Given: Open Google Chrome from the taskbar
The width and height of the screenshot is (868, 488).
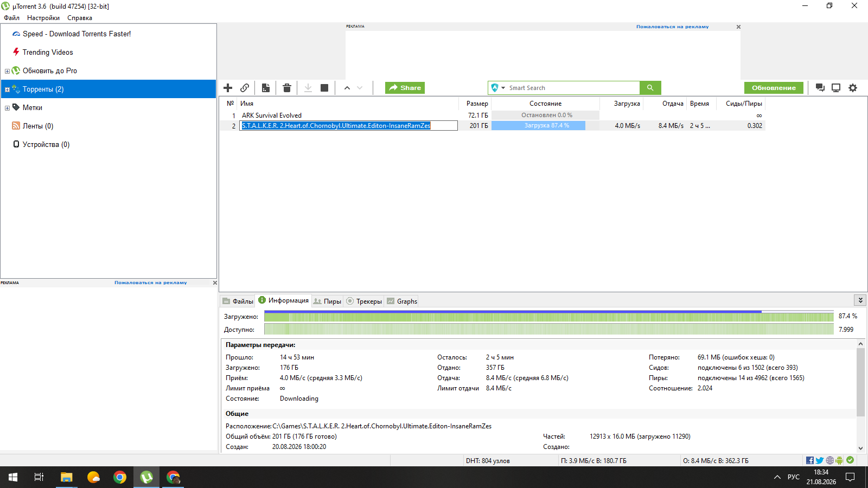Looking at the screenshot, I should (x=120, y=477).
